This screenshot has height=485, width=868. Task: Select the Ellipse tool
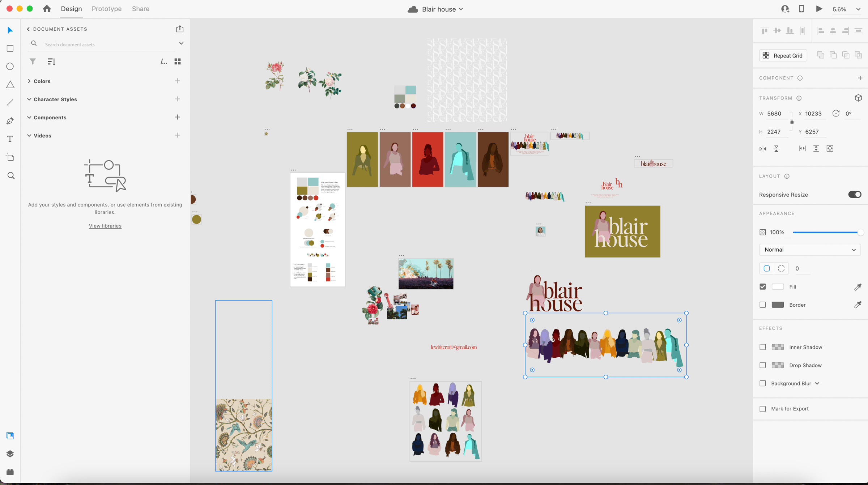point(10,67)
